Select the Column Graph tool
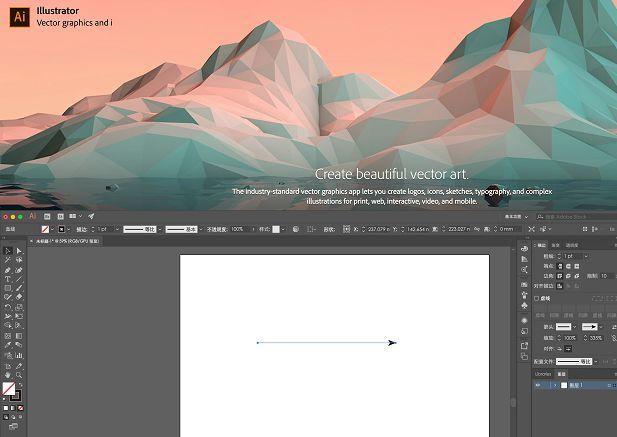This screenshot has width=617, height=437. [19, 355]
